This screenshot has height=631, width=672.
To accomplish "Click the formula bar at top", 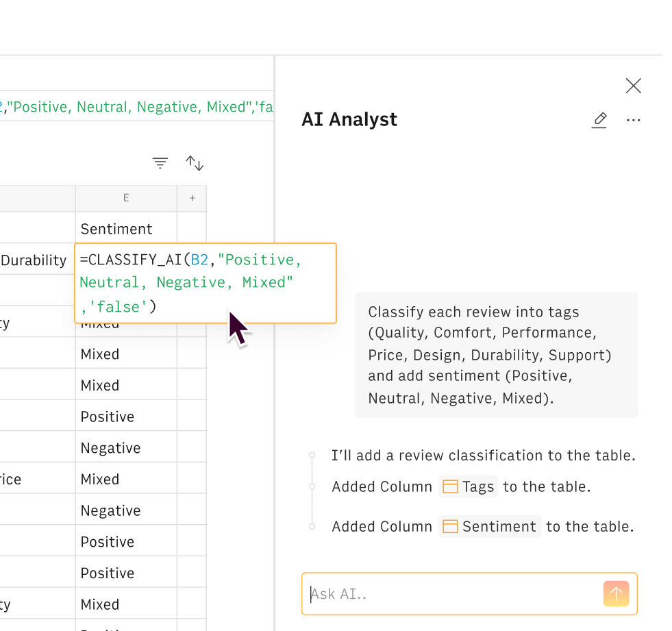I will tap(137, 107).
